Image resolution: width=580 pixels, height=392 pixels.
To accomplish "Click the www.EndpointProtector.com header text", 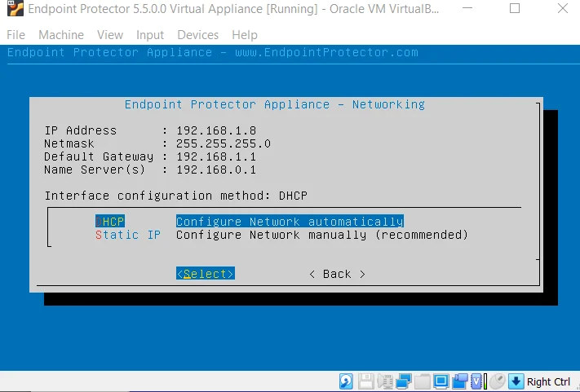I will coord(326,52).
